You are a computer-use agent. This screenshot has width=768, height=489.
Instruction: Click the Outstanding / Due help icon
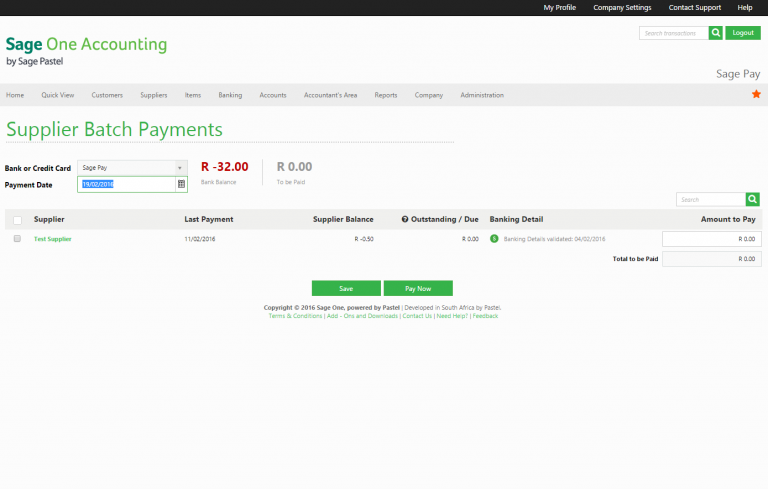click(405, 219)
